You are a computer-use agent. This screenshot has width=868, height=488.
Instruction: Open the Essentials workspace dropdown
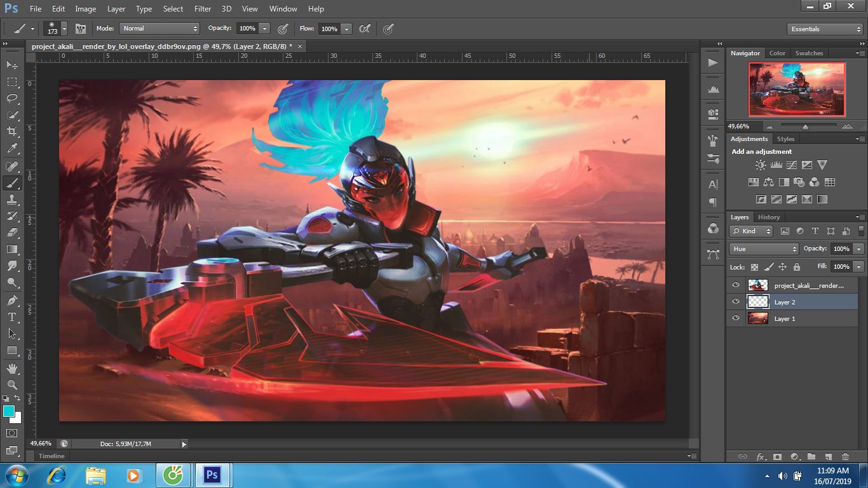825,29
